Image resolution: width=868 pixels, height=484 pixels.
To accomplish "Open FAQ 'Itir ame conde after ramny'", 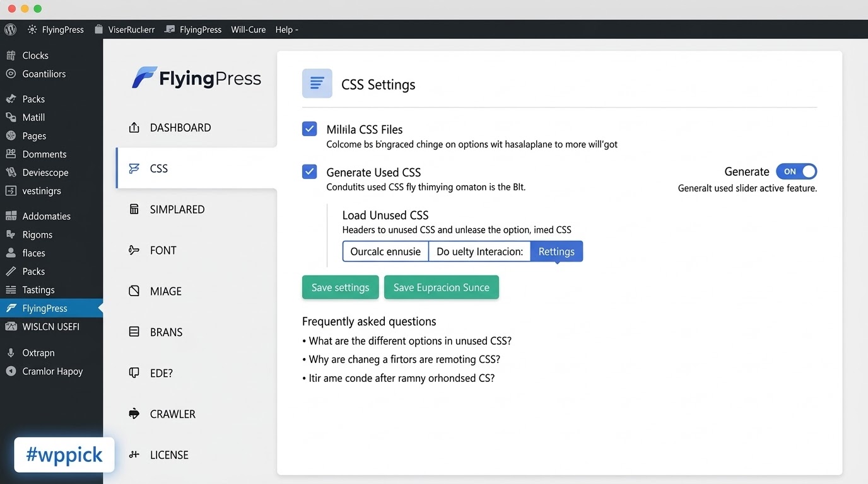I will (x=402, y=378).
